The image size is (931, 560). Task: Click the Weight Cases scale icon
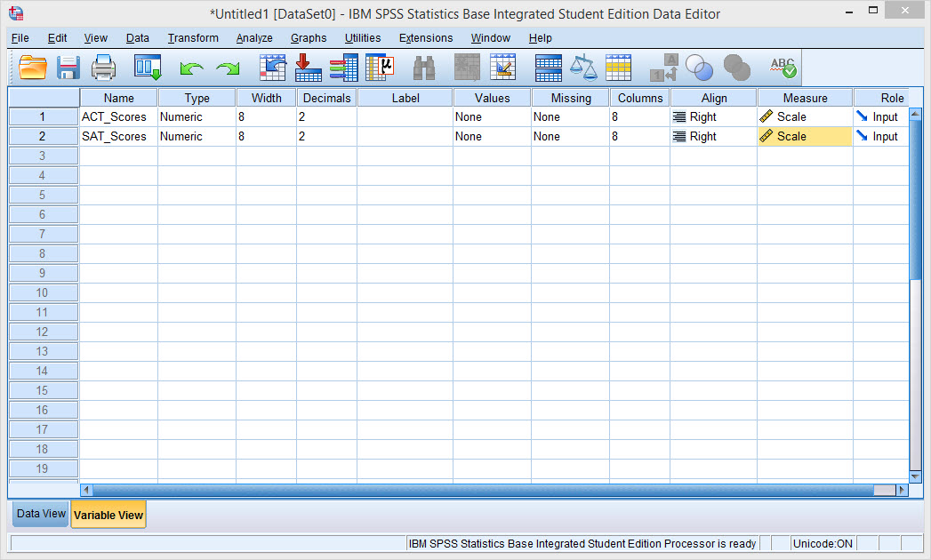[583, 67]
